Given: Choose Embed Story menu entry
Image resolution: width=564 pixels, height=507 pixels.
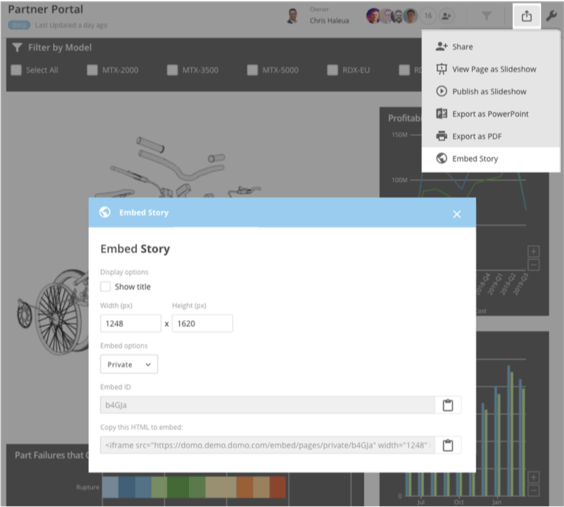Looking at the screenshot, I should pyautogui.click(x=491, y=159).
